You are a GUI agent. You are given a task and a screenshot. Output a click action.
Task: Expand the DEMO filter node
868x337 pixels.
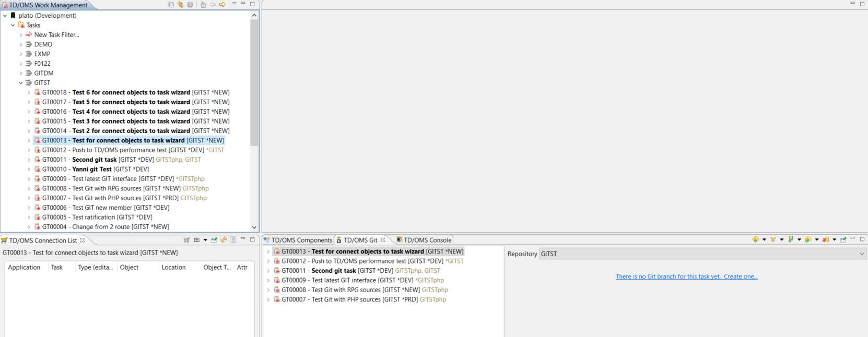point(21,44)
